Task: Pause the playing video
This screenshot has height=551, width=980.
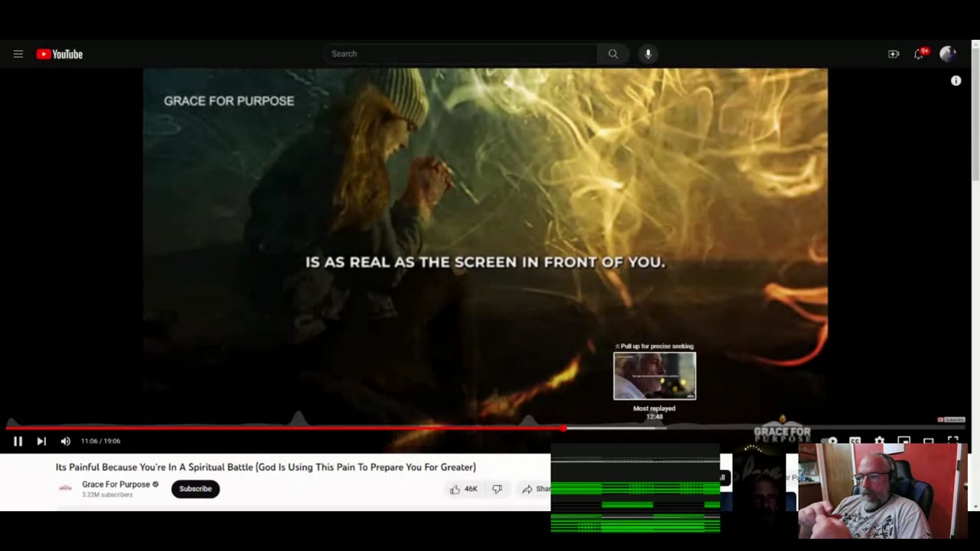Action: [x=18, y=441]
